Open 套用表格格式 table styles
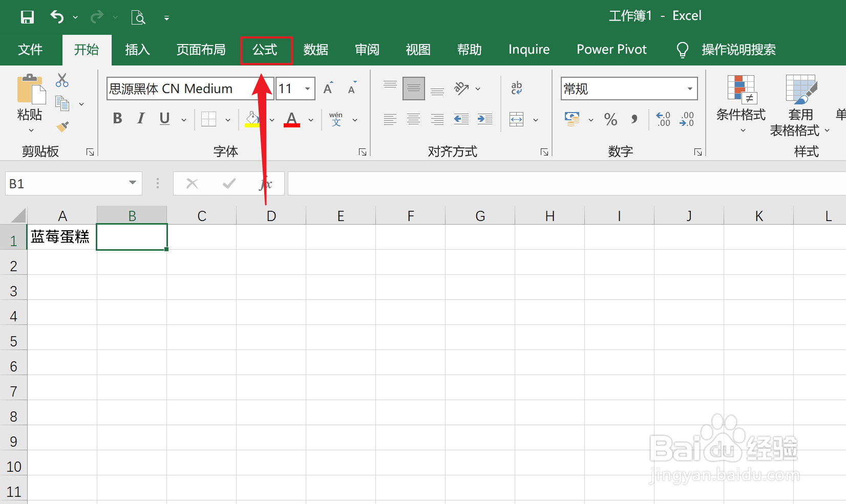Screen dimensions: 846x504 [800, 106]
